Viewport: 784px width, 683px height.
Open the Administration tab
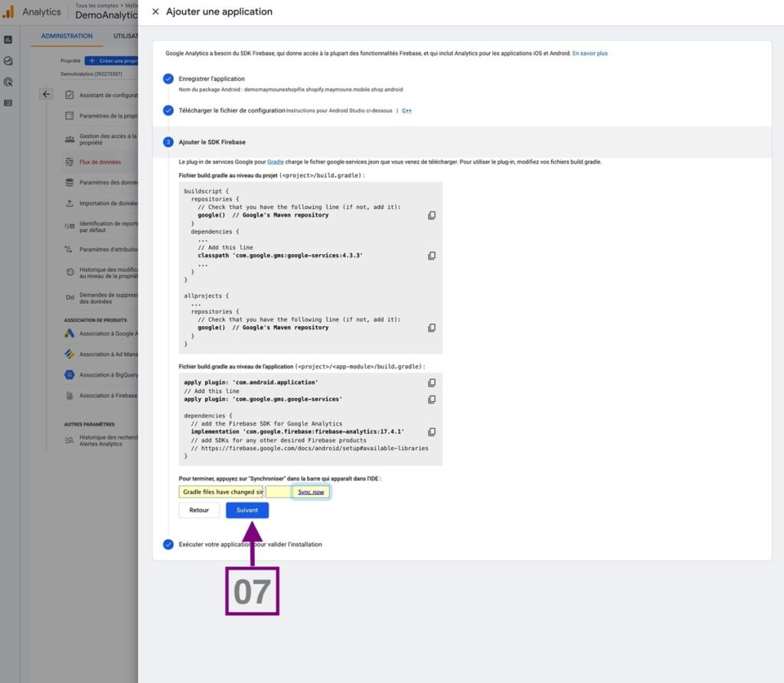click(x=67, y=36)
